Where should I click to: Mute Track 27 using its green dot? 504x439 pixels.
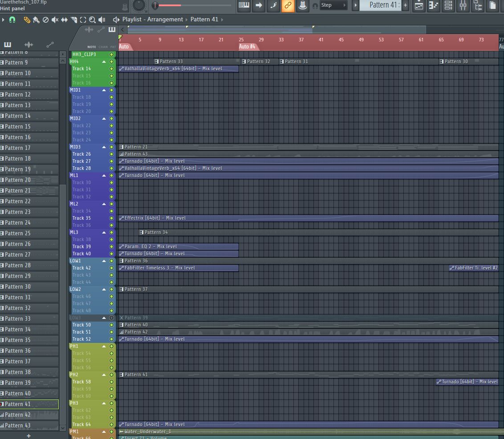coord(112,161)
